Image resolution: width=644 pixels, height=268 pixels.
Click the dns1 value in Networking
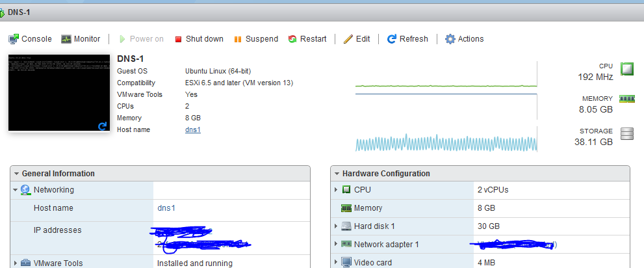(166, 208)
